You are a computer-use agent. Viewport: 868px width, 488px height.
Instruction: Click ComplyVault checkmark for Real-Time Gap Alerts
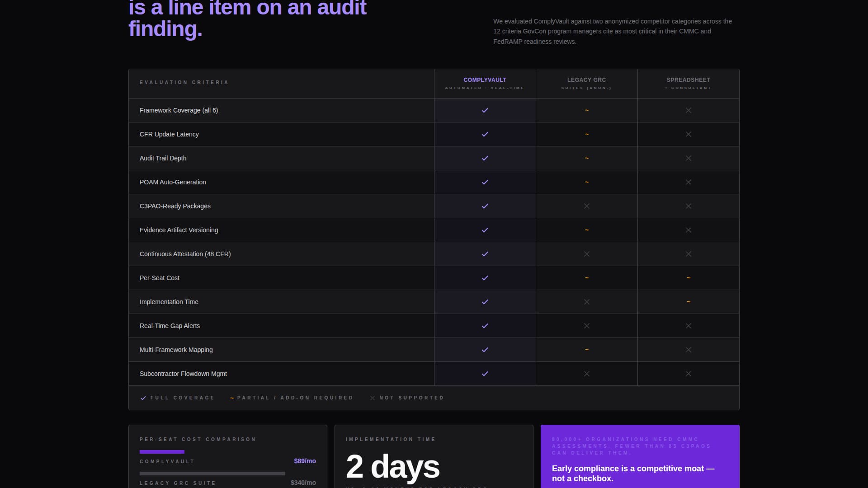(485, 326)
